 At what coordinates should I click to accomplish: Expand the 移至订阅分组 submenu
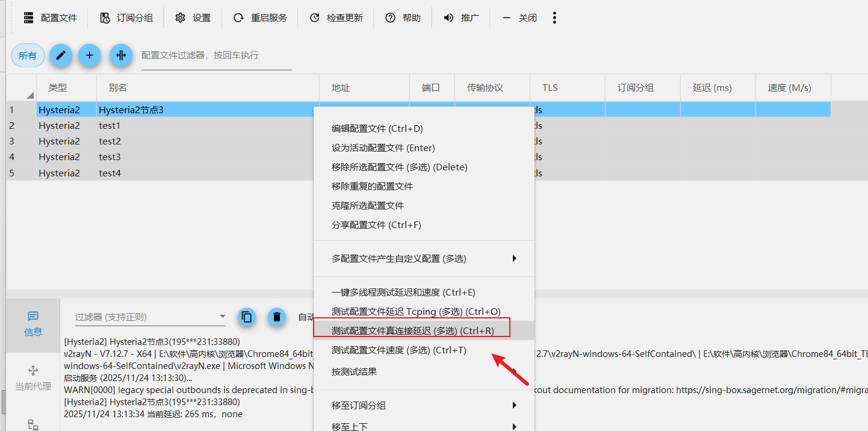tap(424, 406)
